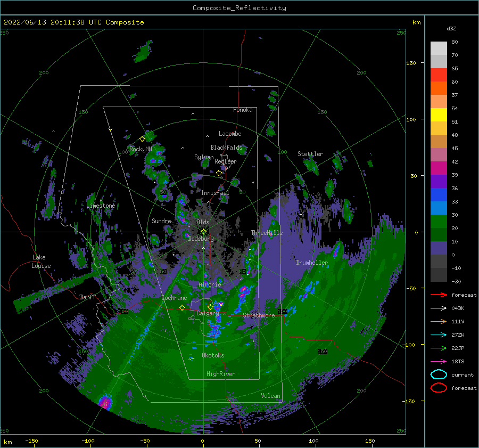Image resolution: width=479 pixels, height=448 pixels.
Task: Click the yellow diamond marker beside RockyMH
Action: coord(142,139)
